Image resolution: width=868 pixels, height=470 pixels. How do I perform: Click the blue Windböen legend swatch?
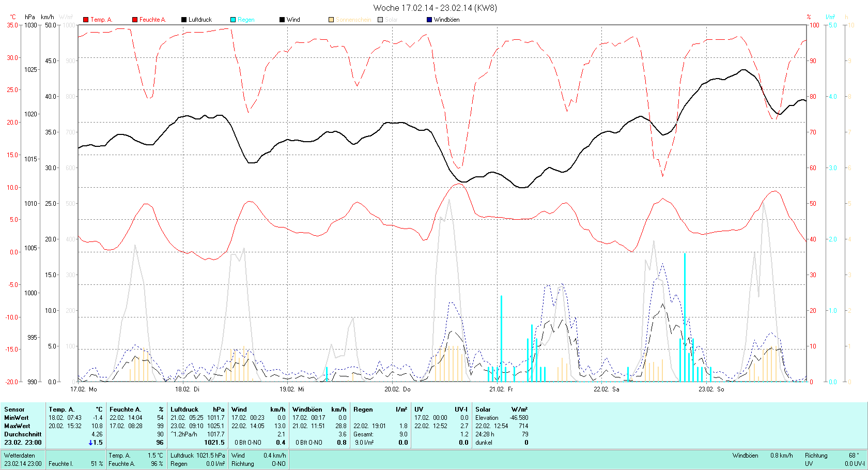429,20
